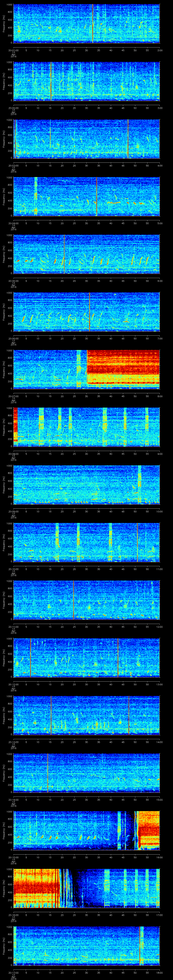Click the red vertical line in the 20:02:00 spectrogram
The width and height of the screenshot is (173, 980).
pos(51,81)
